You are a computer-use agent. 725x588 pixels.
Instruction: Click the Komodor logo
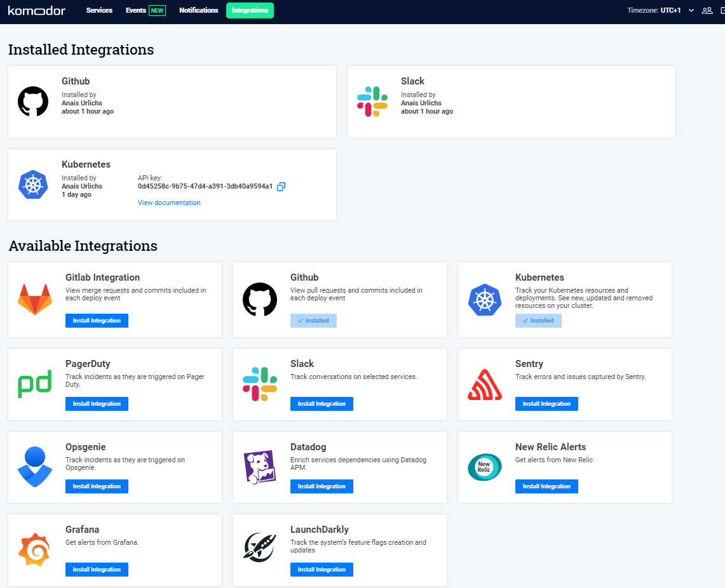tap(36, 11)
